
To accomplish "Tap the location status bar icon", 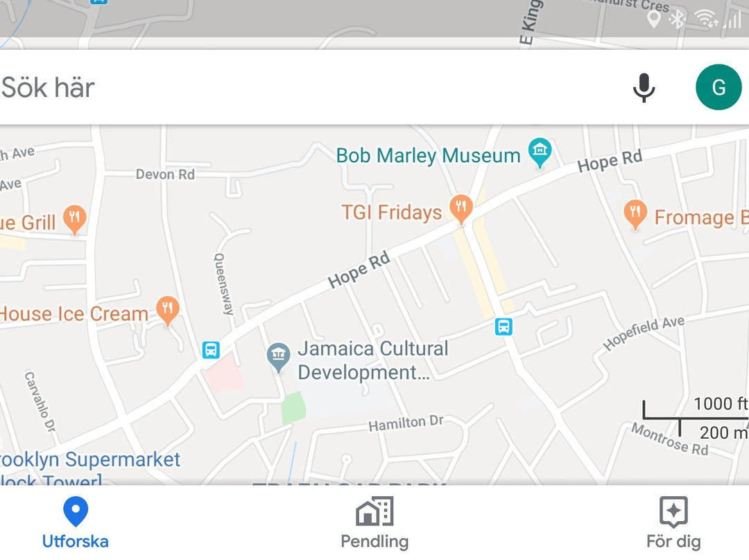I will point(653,19).
